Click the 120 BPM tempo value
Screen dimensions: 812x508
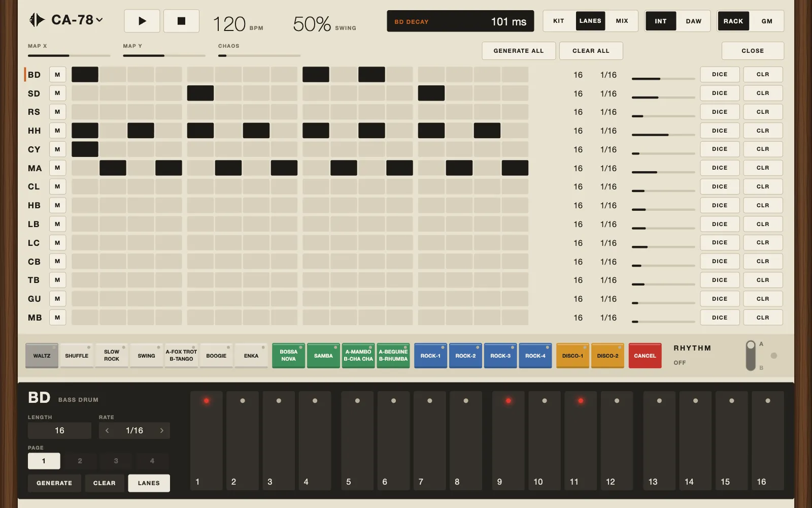point(229,24)
